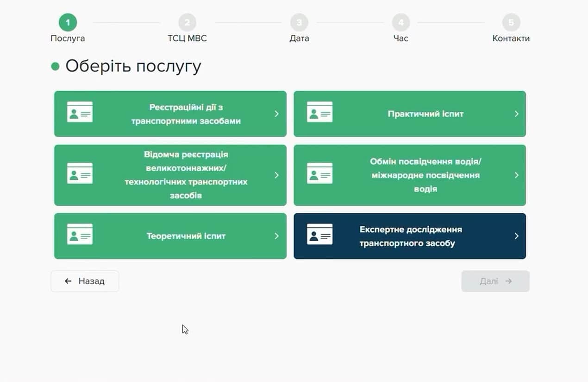Select Відомча реєстрація великотоннажних транспортних засобів
Screen dimensions: 588x382
(170, 175)
